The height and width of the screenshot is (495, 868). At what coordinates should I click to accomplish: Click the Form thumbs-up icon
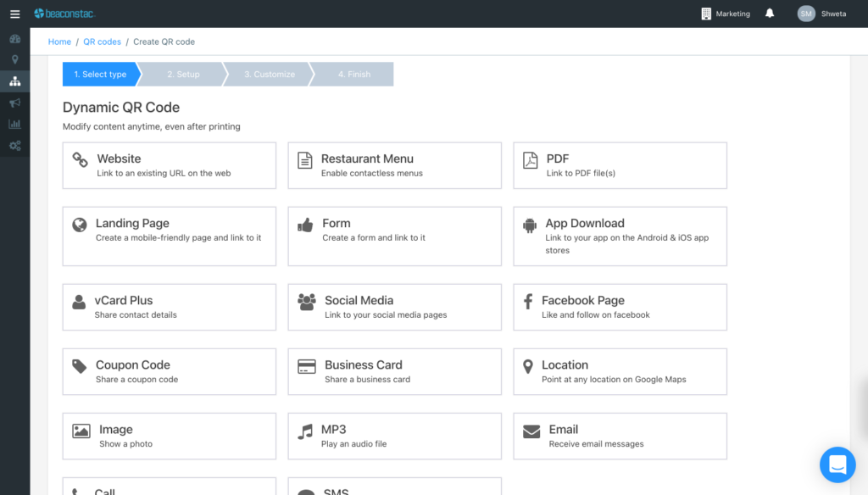pyautogui.click(x=305, y=225)
